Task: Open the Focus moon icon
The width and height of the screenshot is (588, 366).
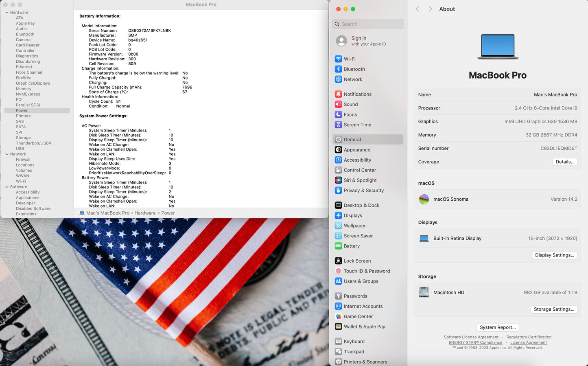Action: tap(338, 114)
